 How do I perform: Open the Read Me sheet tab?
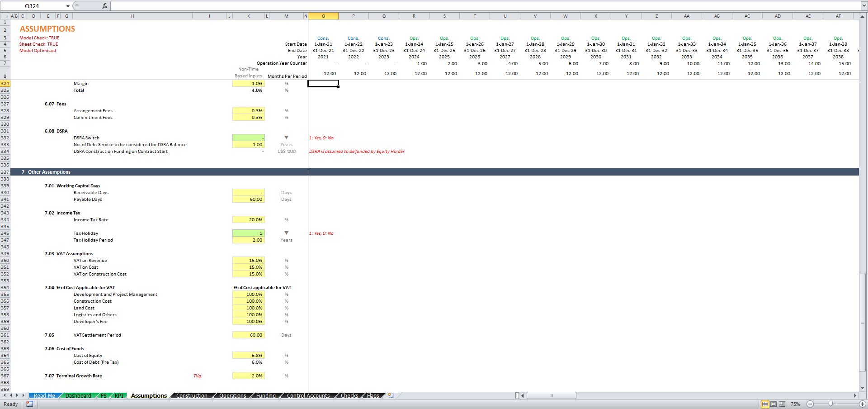coord(44,395)
